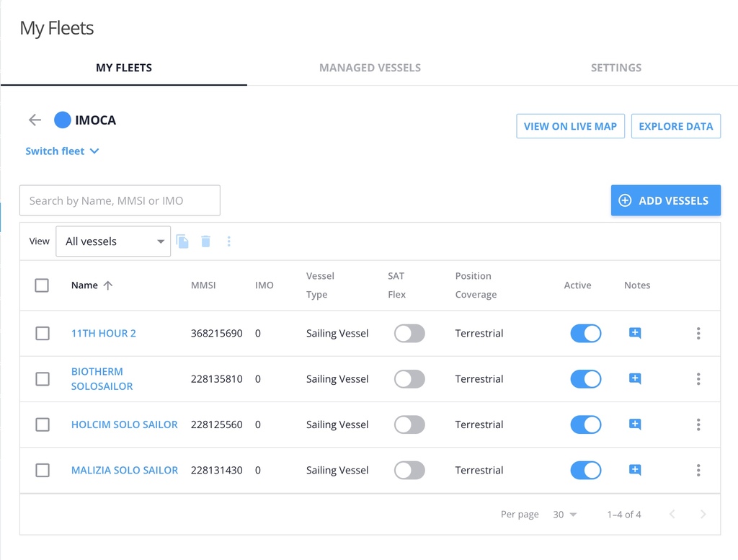Click Terrestrial coverage in MALIZIA SOLO SAILOR row
738x560 pixels.
479,470
